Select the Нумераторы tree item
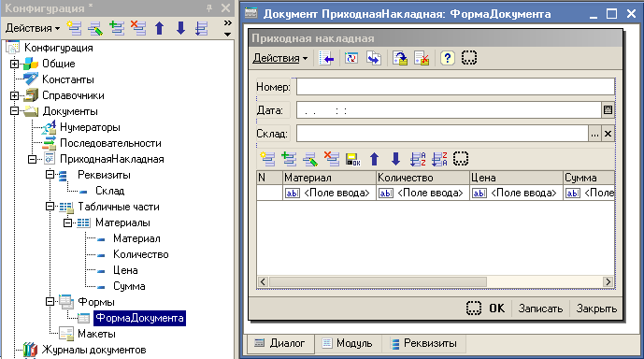This screenshot has width=644, height=359. [x=90, y=127]
